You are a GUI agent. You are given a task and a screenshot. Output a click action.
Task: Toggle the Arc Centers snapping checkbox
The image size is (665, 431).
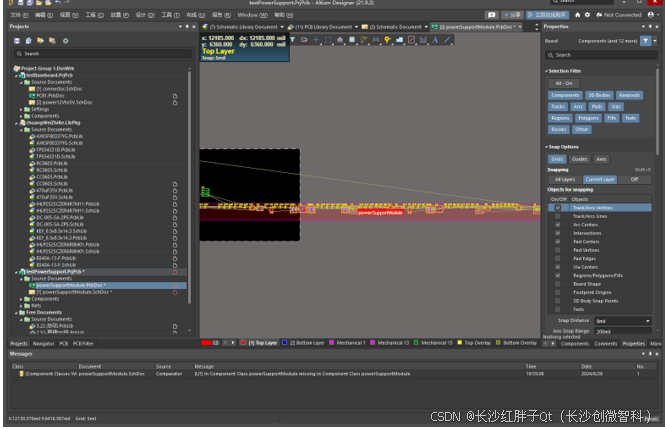click(557, 223)
